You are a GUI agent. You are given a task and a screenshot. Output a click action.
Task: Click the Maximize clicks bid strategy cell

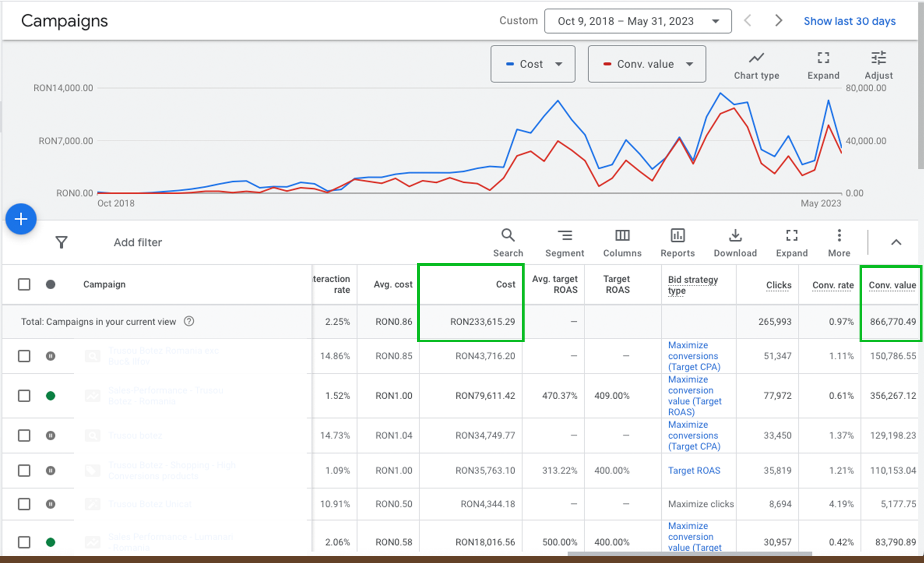pos(700,504)
